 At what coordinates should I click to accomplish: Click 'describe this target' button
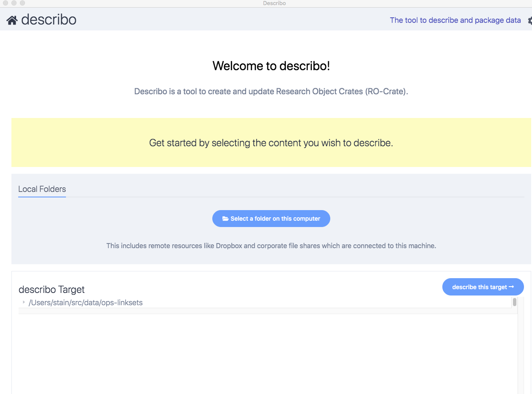[x=483, y=287]
